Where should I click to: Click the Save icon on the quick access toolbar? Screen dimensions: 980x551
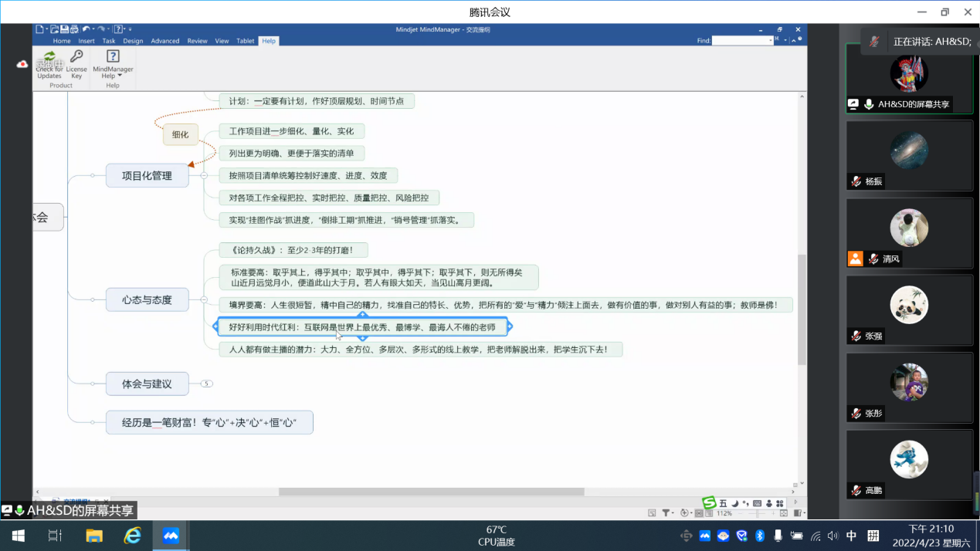pyautogui.click(x=65, y=29)
